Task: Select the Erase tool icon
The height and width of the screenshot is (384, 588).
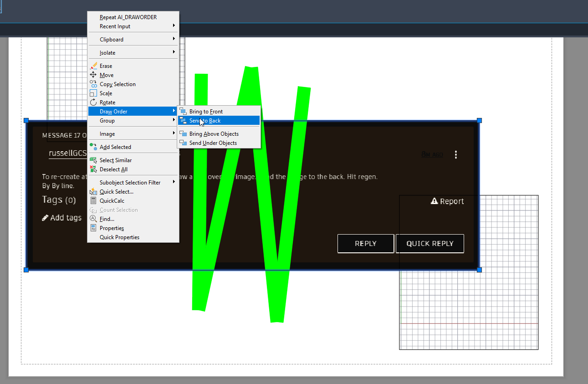Action: point(93,66)
